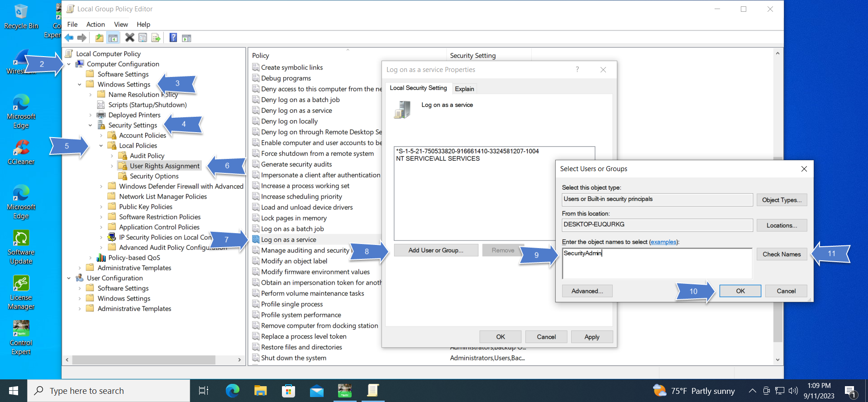Click the Policy-based QoS chart icon

pos(101,258)
